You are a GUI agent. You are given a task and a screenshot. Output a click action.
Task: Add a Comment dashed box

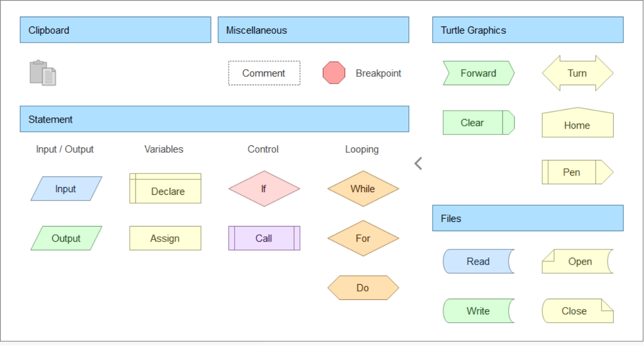point(264,73)
